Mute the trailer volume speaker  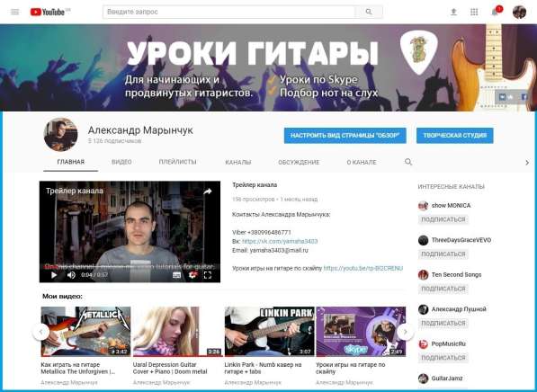71,275
